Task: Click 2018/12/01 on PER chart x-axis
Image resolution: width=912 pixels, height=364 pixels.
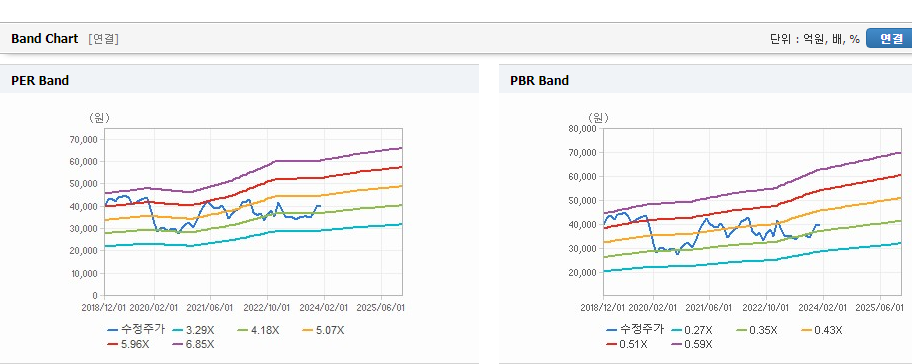Action: pos(104,308)
